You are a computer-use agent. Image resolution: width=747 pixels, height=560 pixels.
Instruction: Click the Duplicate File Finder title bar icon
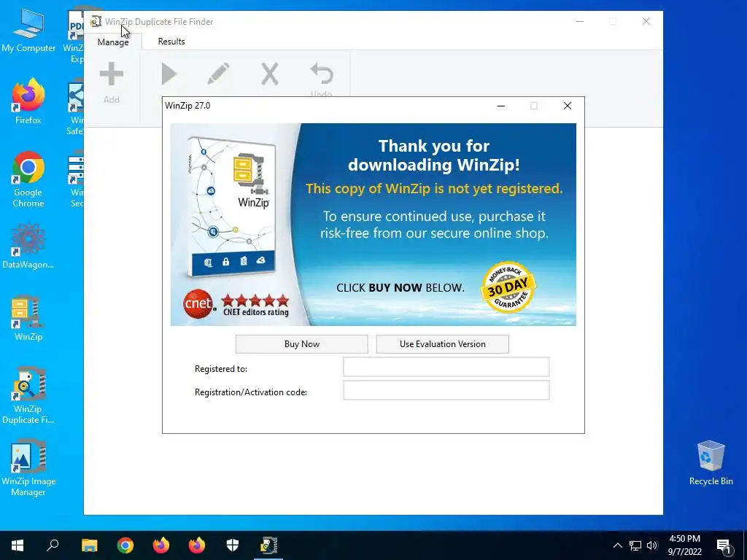coord(96,21)
